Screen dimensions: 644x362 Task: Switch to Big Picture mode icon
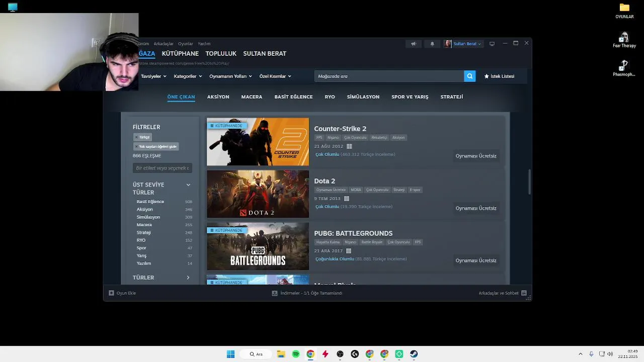[492, 44]
